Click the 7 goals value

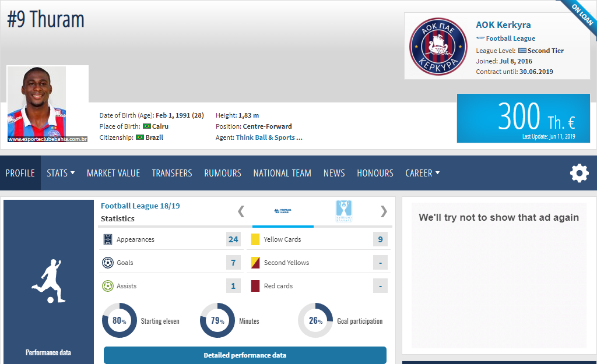[233, 263]
